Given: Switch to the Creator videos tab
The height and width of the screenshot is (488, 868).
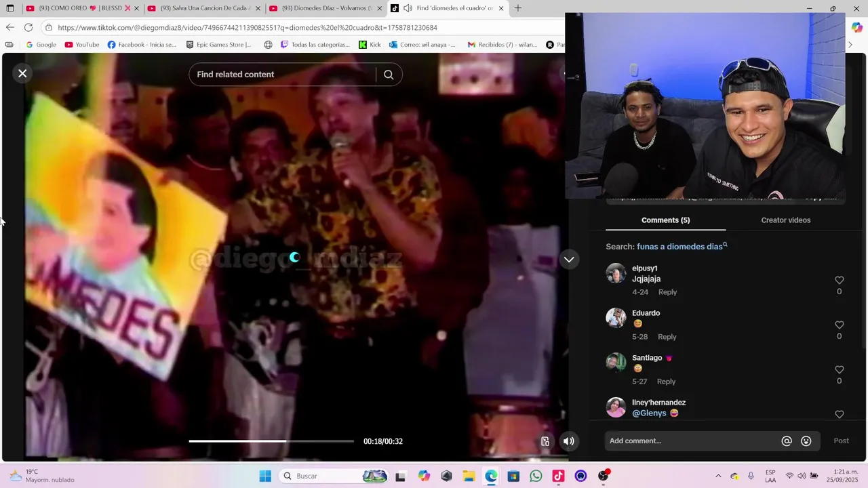Looking at the screenshot, I should click(785, 220).
